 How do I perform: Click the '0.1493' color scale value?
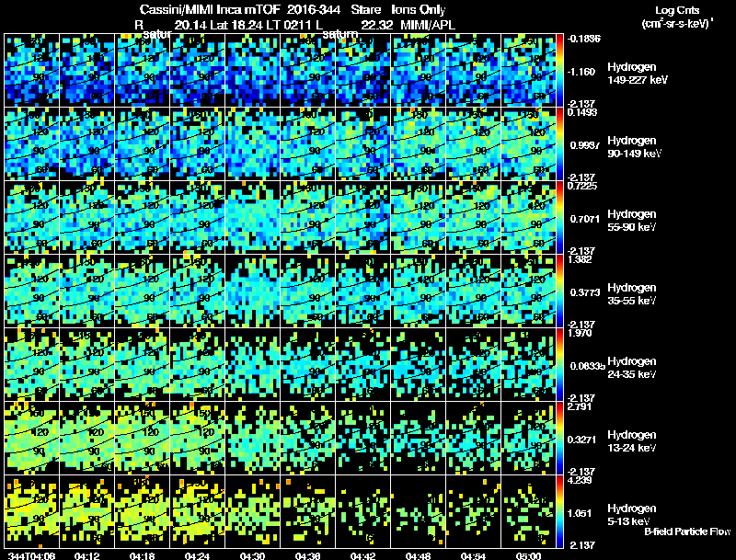click(x=582, y=112)
